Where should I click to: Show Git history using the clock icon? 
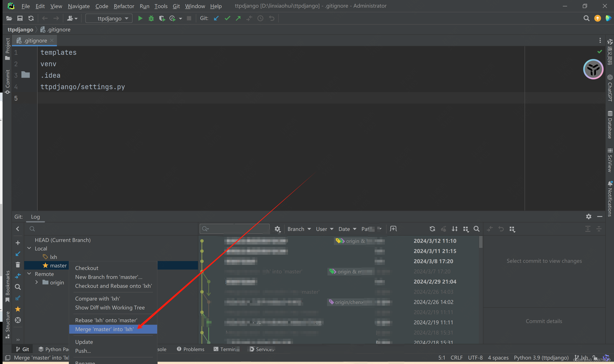pos(260,18)
